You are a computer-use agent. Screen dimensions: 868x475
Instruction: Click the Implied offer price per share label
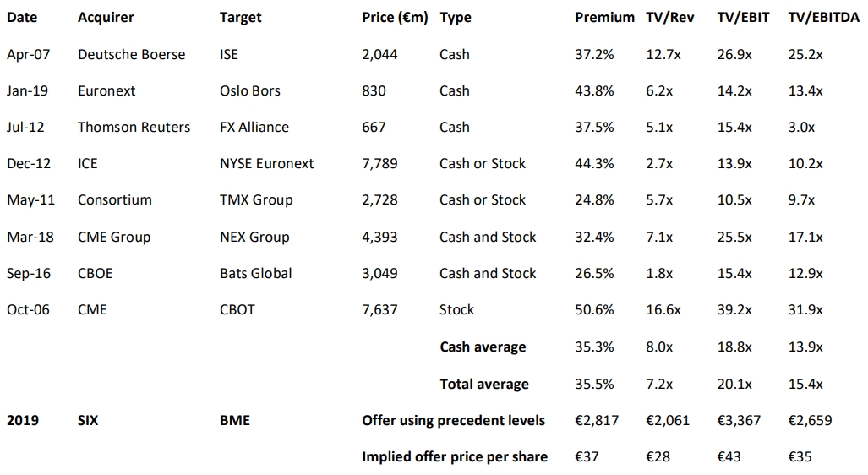(x=455, y=456)
